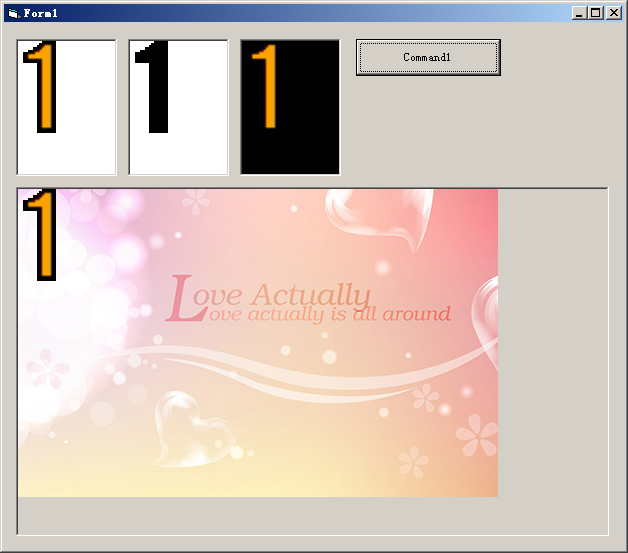Image resolution: width=628 pixels, height=553 pixels.
Task: Select the black background picture box with orange 1
Action: click(x=290, y=107)
